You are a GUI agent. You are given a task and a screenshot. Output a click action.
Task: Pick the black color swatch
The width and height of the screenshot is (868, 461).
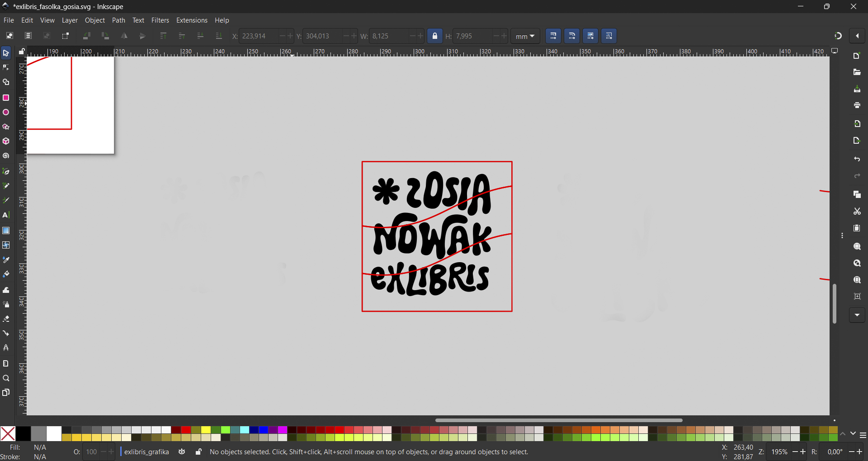pyautogui.click(x=23, y=434)
